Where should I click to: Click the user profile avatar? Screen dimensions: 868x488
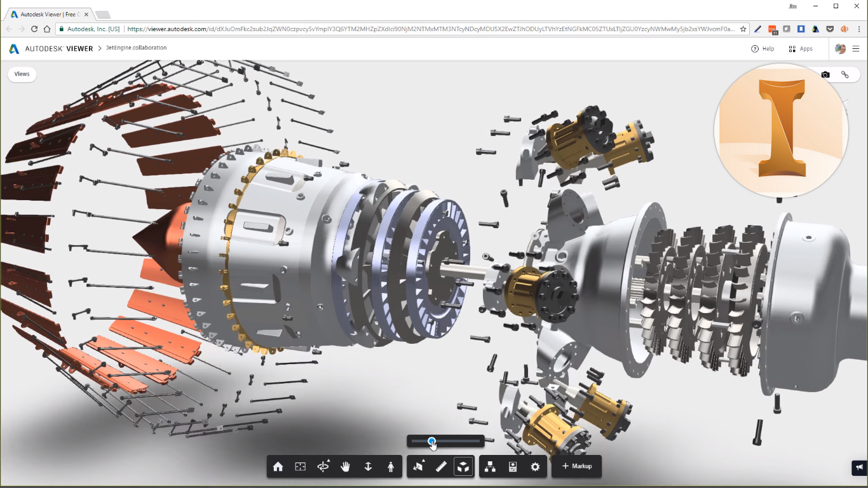840,49
